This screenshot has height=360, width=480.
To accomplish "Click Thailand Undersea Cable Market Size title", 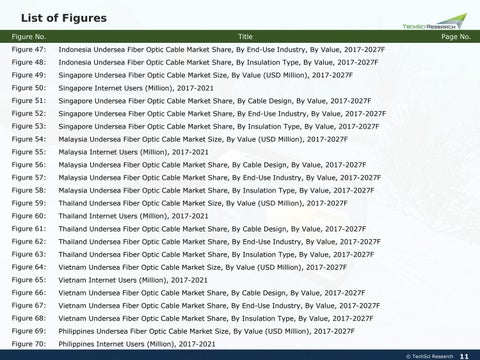I will 203,203.
